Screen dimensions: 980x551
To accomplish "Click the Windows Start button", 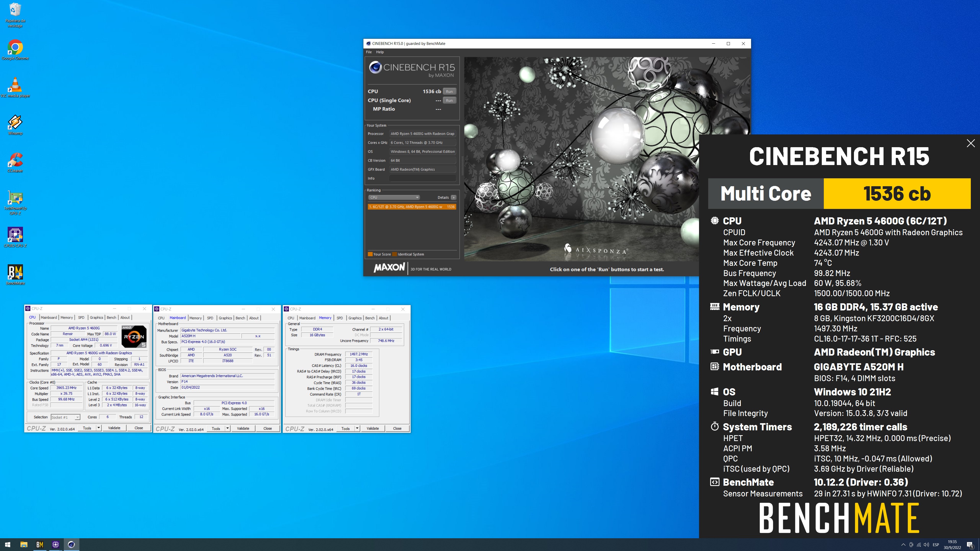I will pyautogui.click(x=8, y=545).
